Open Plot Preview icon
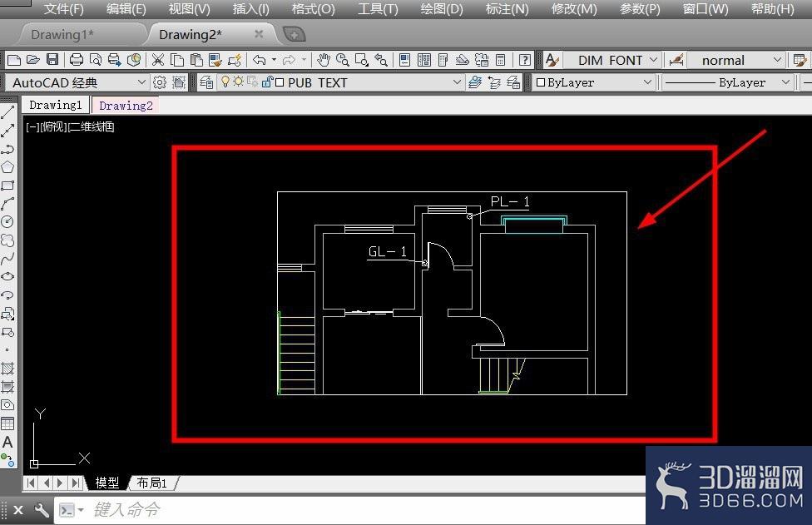Image resolution: width=812 pixels, height=525 pixels. point(96,60)
